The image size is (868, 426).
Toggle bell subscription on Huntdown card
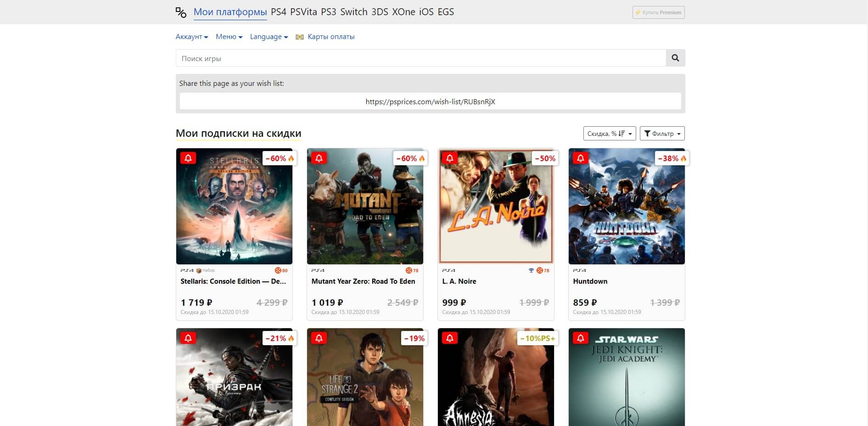tap(581, 158)
